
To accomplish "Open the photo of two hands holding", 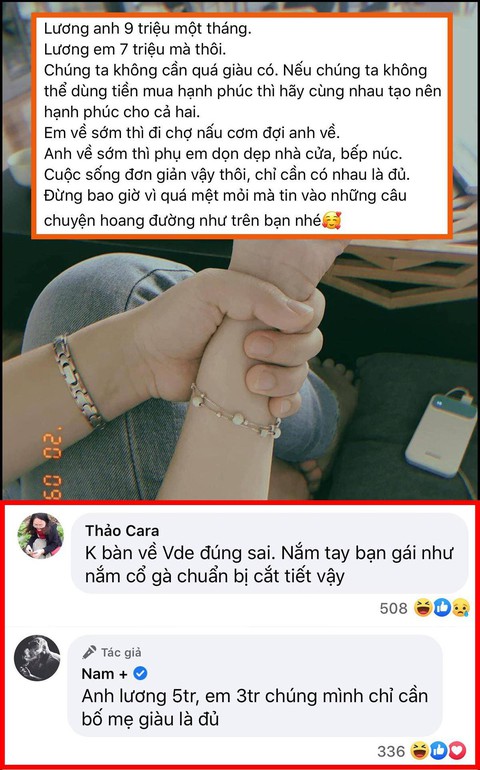I will pos(240,368).
